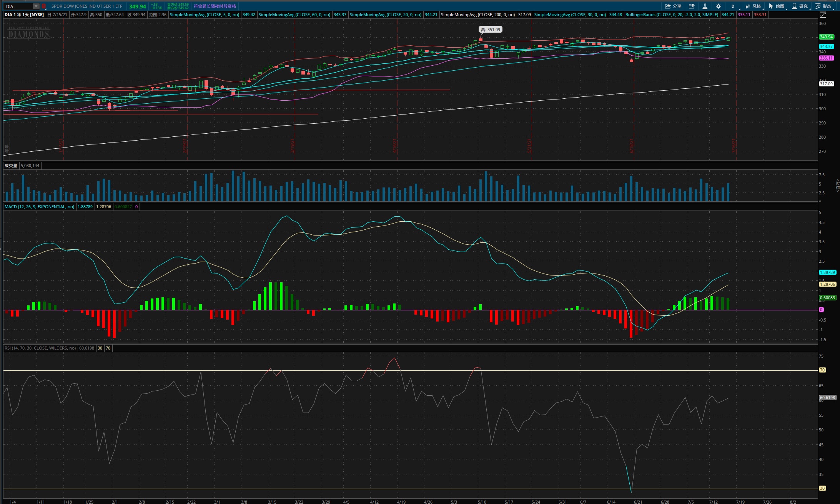Click the alert book icon in toolbar
Screen dimensions: 840x504
(692, 6)
